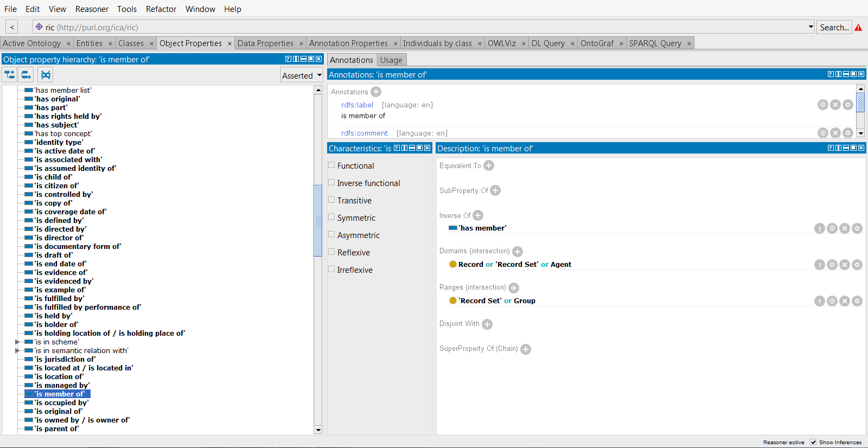Click the Add sub property toolbar icon
This screenshot has width=868, height=448.
click(10, 75)
